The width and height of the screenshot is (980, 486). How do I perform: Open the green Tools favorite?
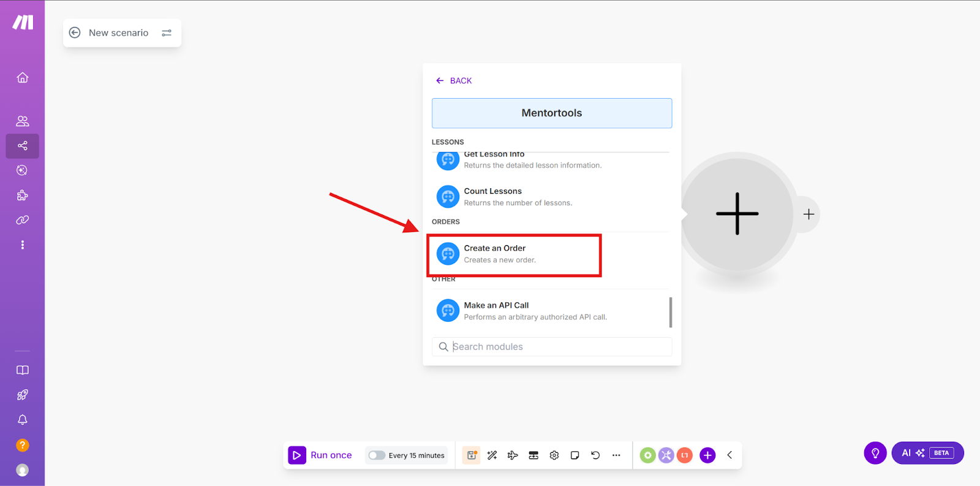click(647, 455)
